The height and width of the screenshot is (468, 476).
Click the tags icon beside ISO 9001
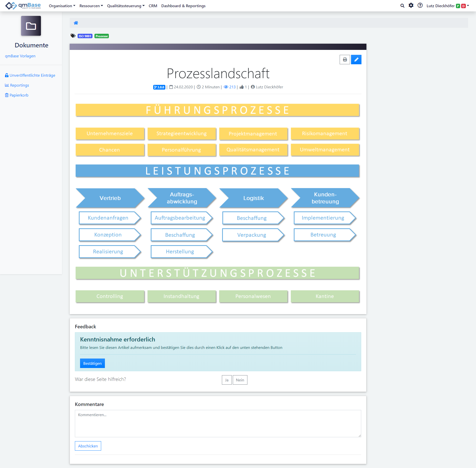click(x=73, y=36)
